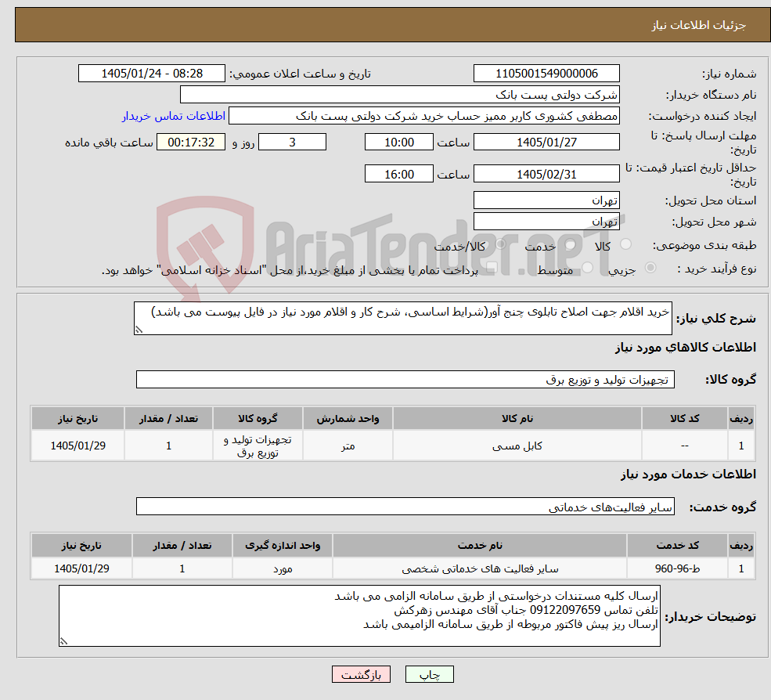
Task: Click the remaining days field showing 3
Action: pyautogui.click(x=292, y=143)
